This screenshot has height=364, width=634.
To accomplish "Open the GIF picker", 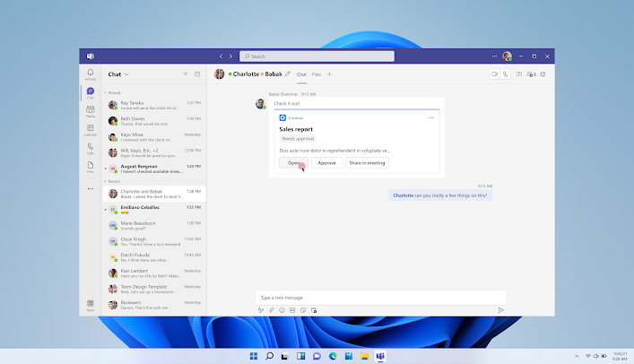I will click(x=292, y=310).
